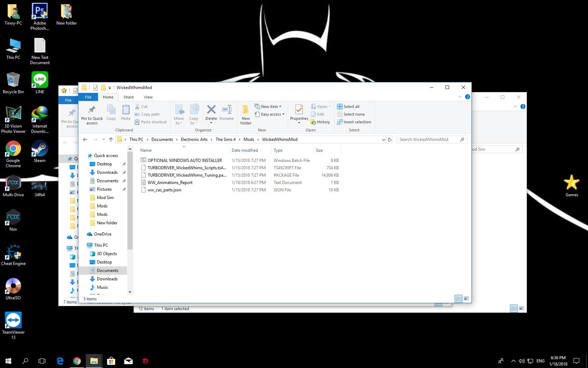The image size is (588, 368).
Task: Click Mods in the address breadcrumb
Action: pyautogui.click(x=249, y=139)
